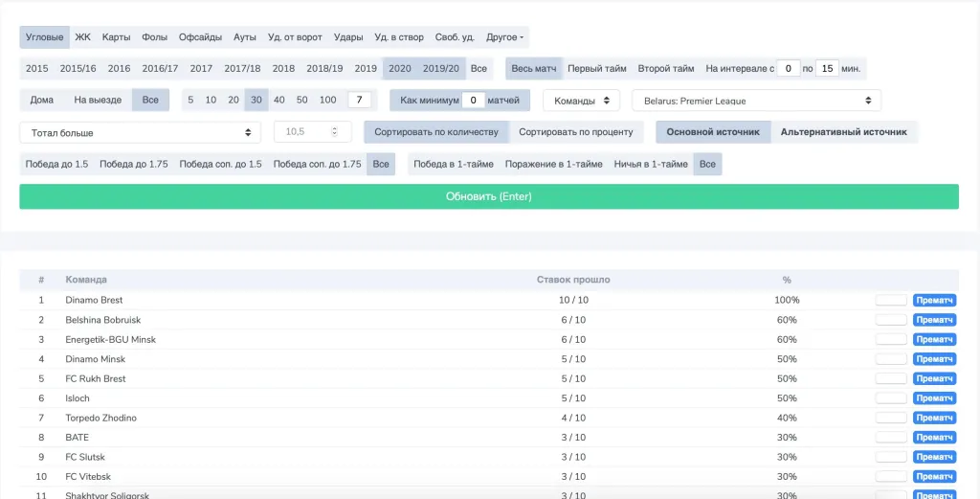This screenshot has height=499, width=980.
Task: Select the Офсайды tab
Action: point(201,37)
